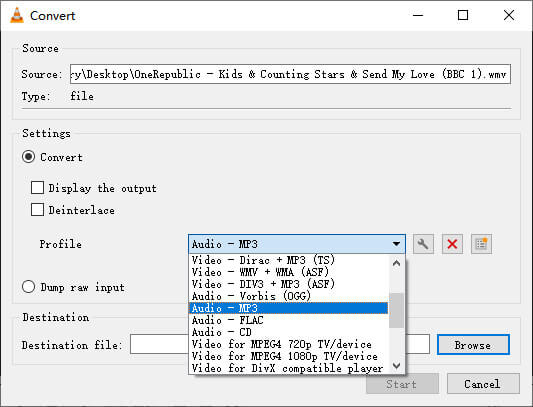
Task: Click the Source file path field
Action: coord(290,74)
